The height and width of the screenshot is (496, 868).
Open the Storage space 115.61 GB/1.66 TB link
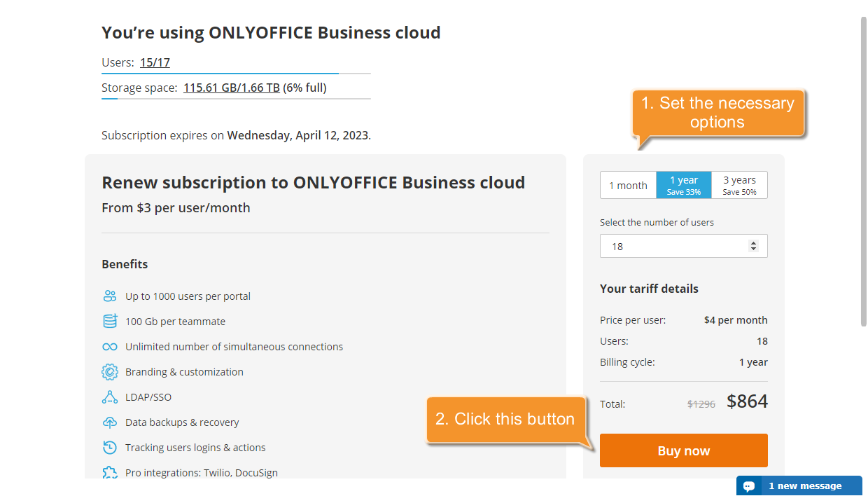(232, 87)
